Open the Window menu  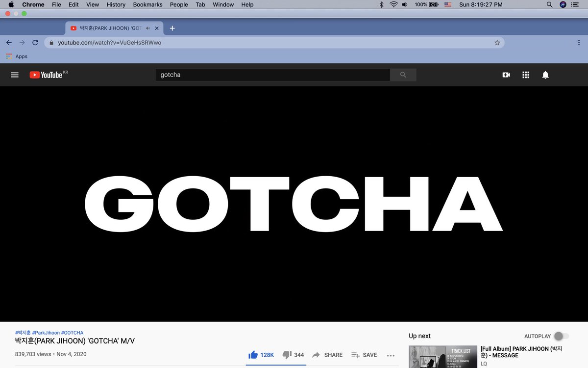pos(223,4)
